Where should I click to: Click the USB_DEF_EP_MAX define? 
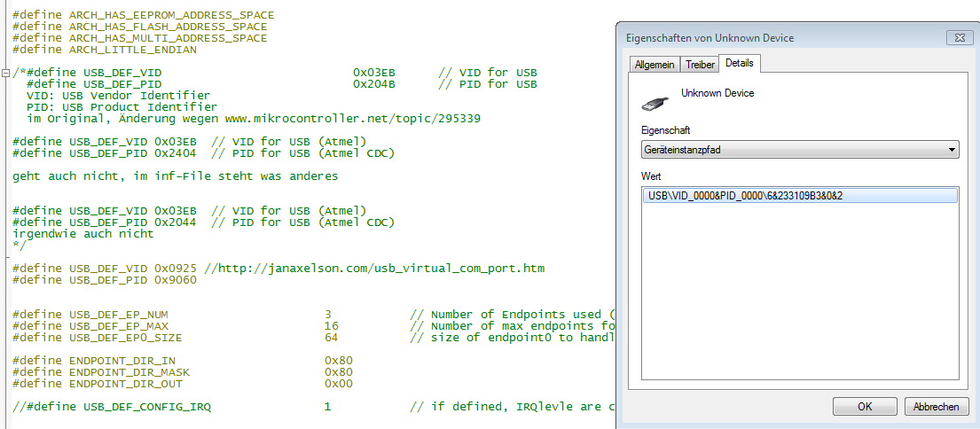pos(90,325)
